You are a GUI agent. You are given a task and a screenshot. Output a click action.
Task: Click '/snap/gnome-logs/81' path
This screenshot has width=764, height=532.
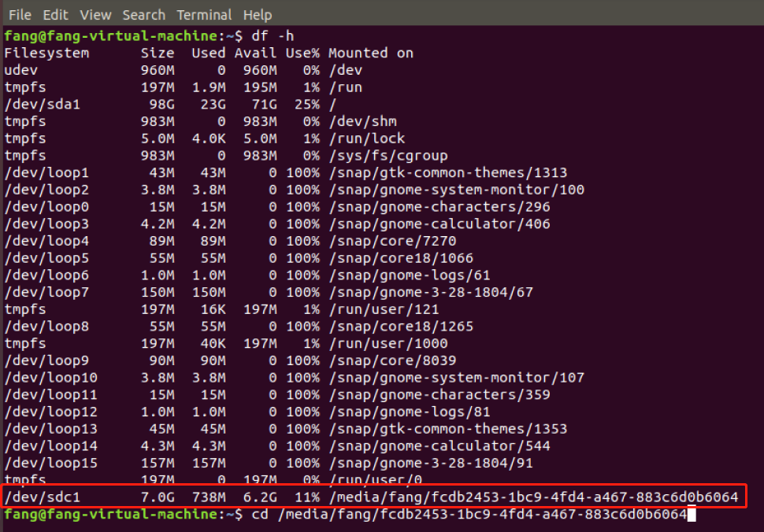point(410,412)
